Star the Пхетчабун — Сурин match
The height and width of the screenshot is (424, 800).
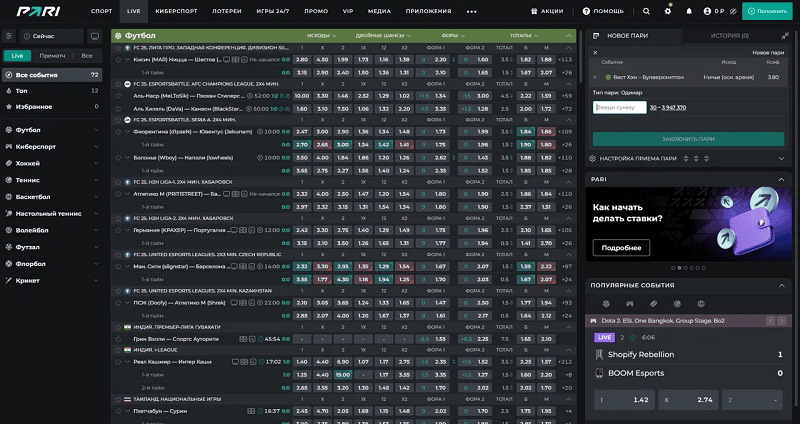coord(118,411)
